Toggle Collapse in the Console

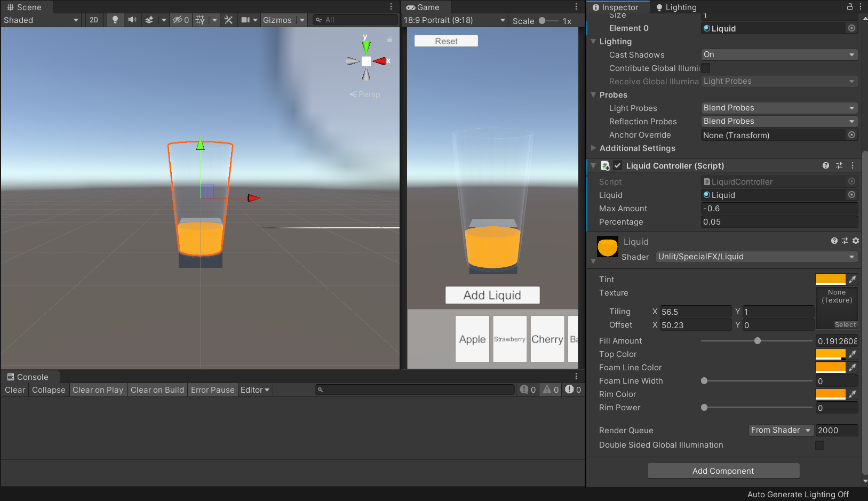coord(49,389)
